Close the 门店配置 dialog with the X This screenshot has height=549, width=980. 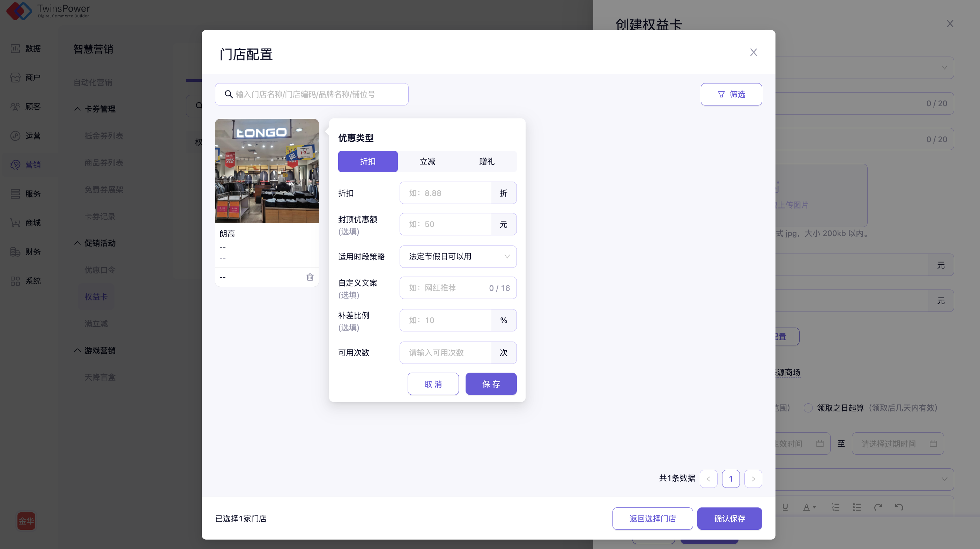coord(753,52)
